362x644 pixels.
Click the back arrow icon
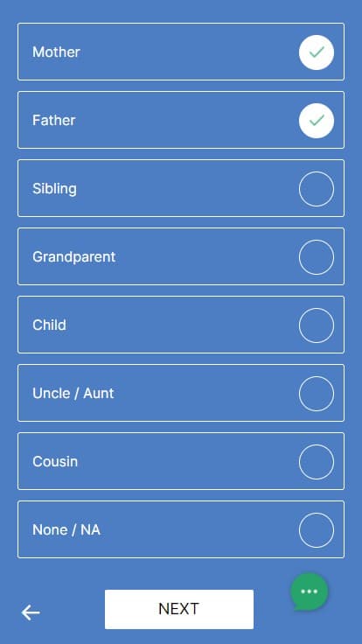pos(31,612)
